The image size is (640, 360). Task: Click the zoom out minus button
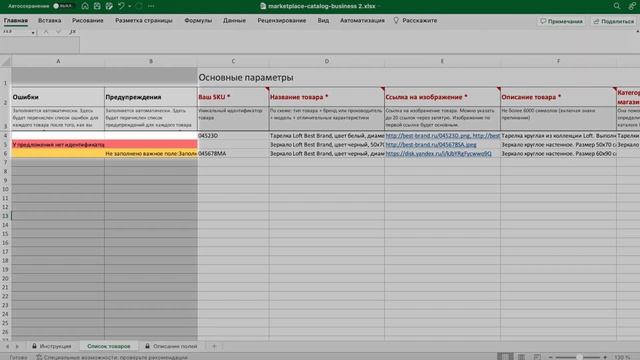[550, 357]
